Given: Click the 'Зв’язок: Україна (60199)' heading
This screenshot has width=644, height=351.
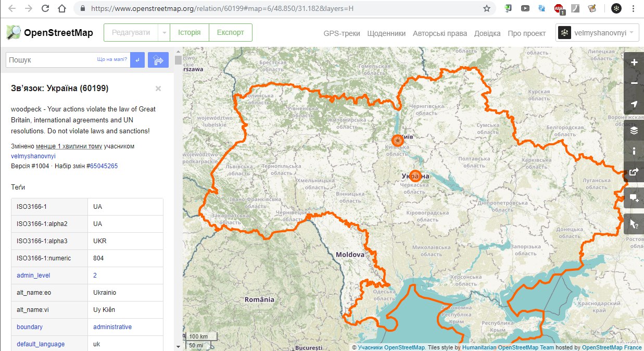Looking at the screenshot, I should click(x=60, y=89).
